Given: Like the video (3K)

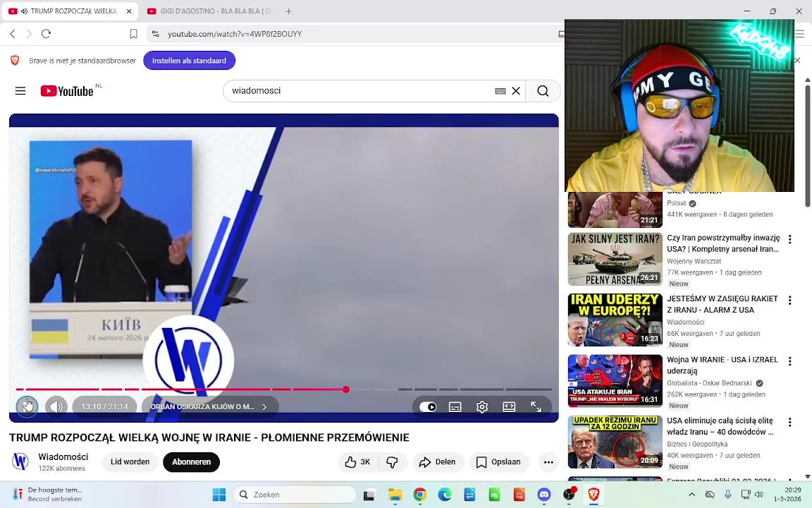Looking at the screenshot, I should tap(358, 462).
